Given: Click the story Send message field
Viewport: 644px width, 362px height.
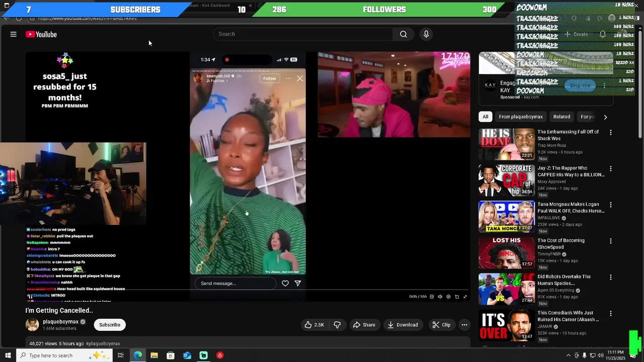Looking at the screenshot, I should coord(235,283).
